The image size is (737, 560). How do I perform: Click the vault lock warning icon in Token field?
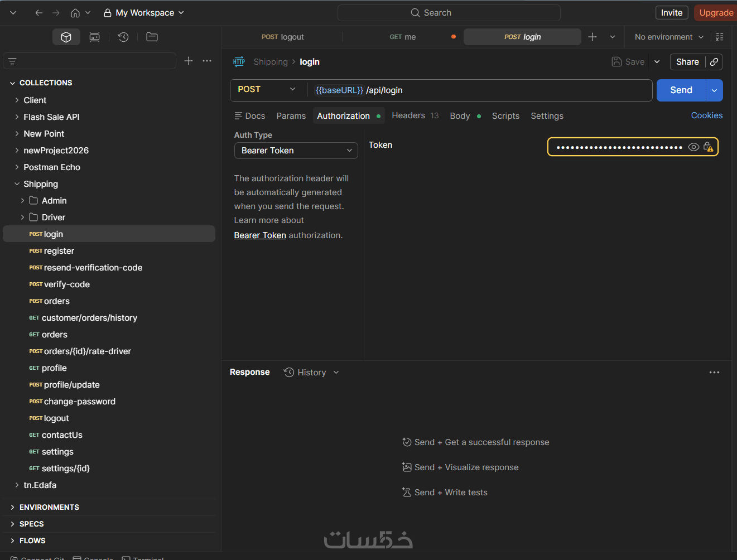pyautogui.click(x=709, y=147)
